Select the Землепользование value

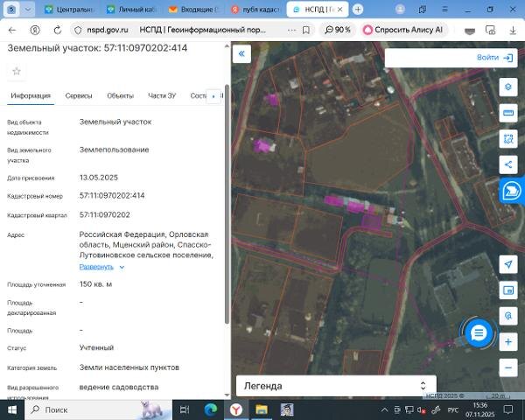(x=114, y=150)
